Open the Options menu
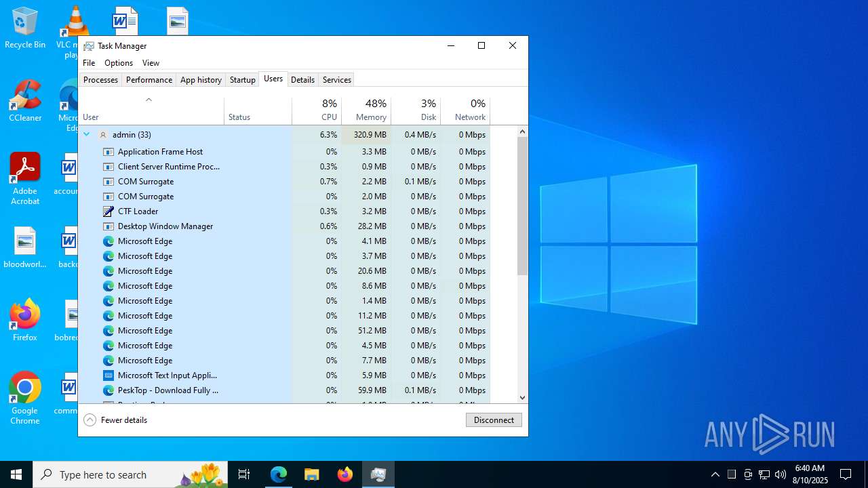This screenshot has height=488, width=868. [x=119, y=63]
